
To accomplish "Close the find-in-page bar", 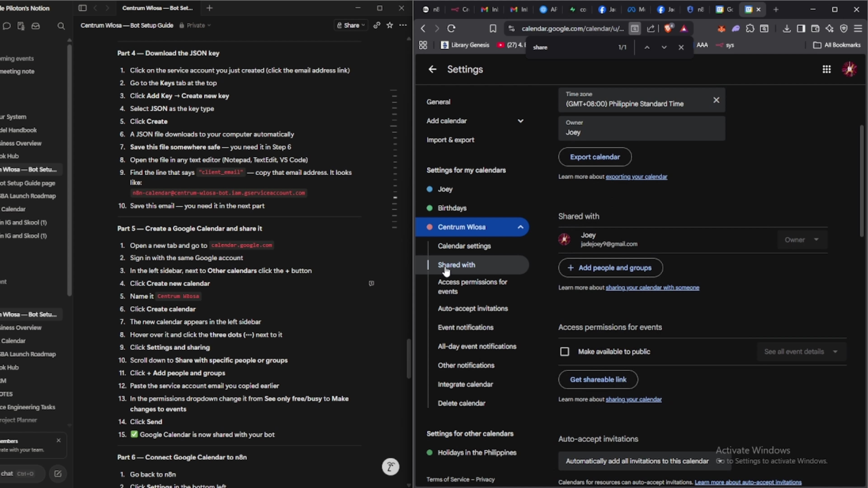I will tap(681, 47).
